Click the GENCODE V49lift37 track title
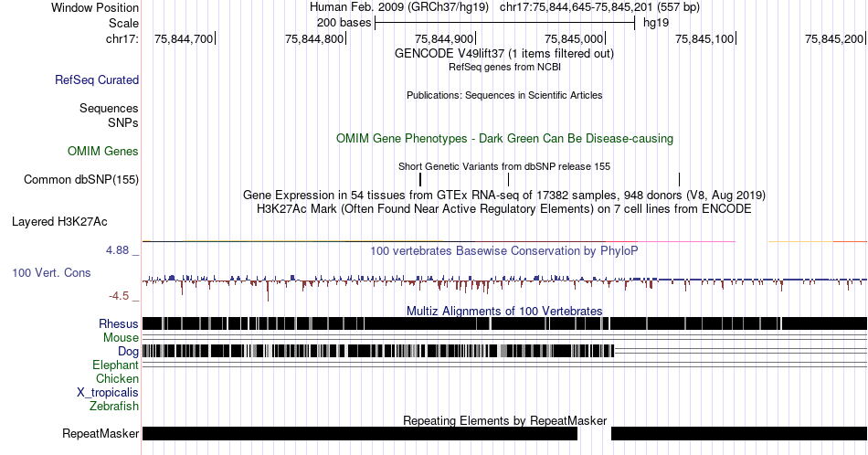Image resolution: width=868 pixels, height=455 pixels. pyautogui.click(x=503, y=53)
